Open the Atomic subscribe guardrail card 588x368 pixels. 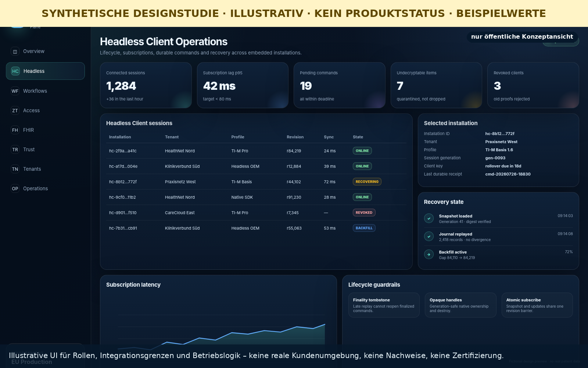click(x=537, y=305)
